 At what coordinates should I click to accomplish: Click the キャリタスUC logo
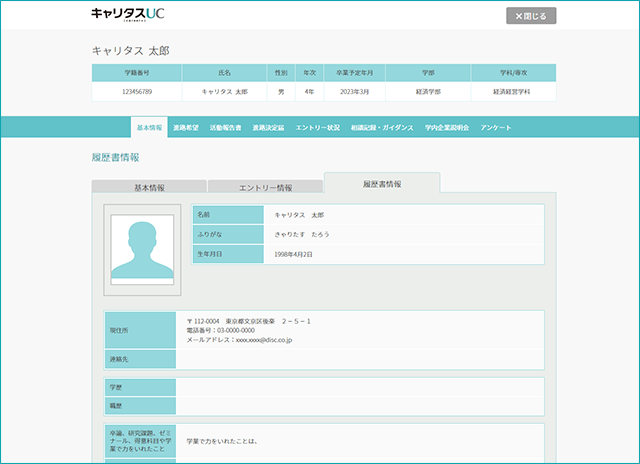127,14
